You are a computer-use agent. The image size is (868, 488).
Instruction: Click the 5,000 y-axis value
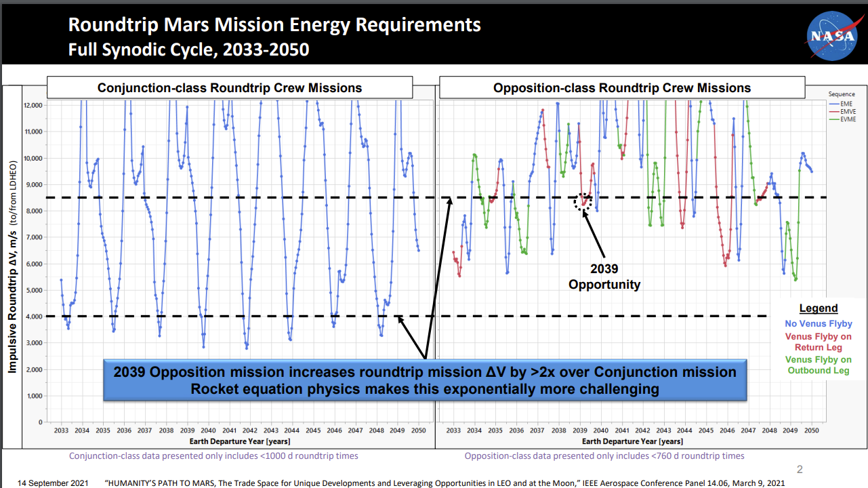click(x=34, y=290)
